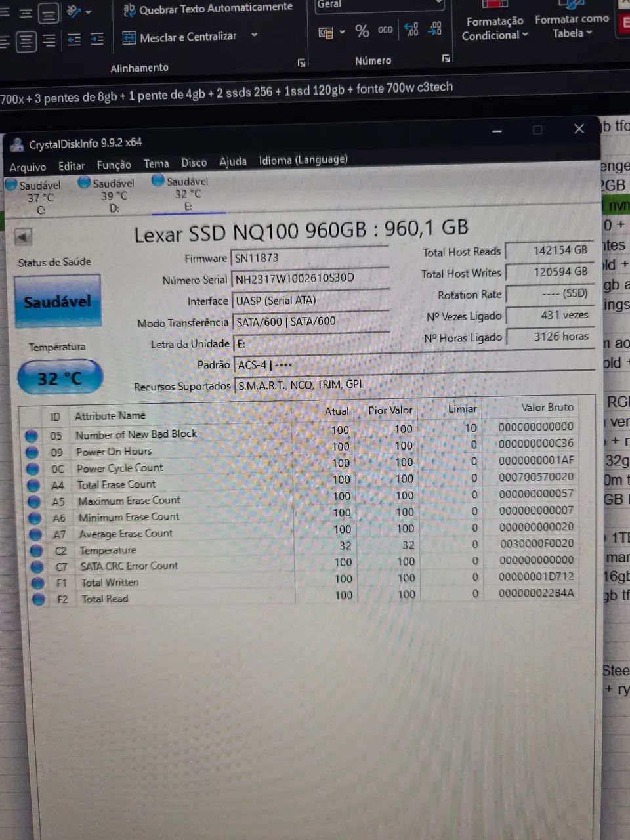Select Excel's middle vertical align icon
Image resolution: width=630 pixels, height=840 pixels.
(x=25, y=13)
